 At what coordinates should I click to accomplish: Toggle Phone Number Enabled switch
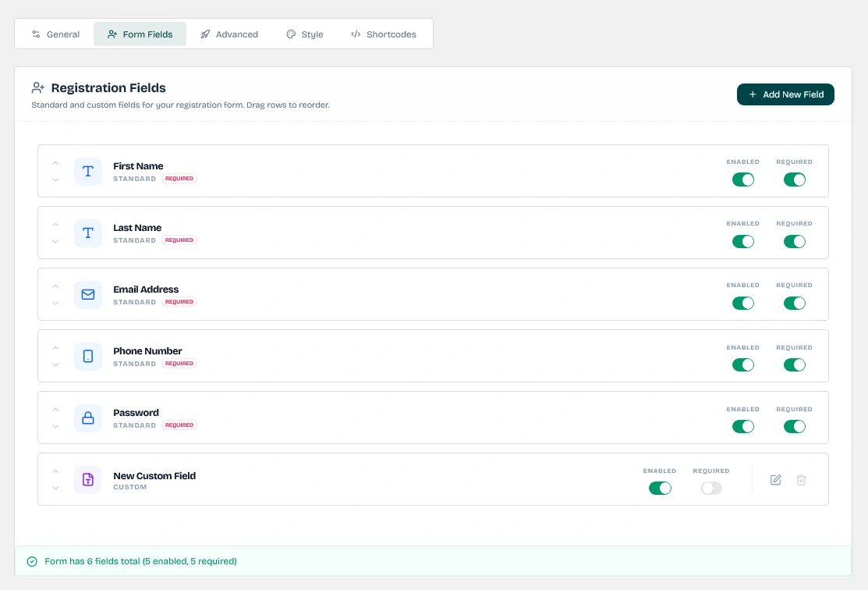743,364
